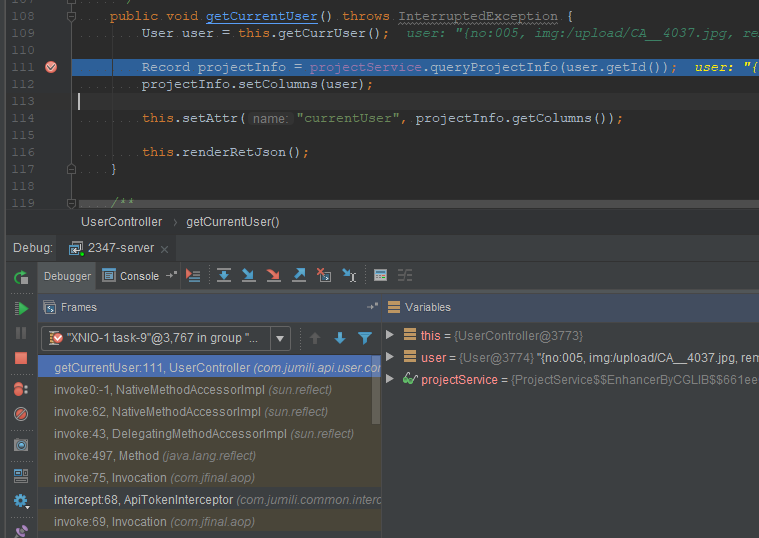Stop the debug session with red square
This screenshot has width=759, height=538.
21,358
